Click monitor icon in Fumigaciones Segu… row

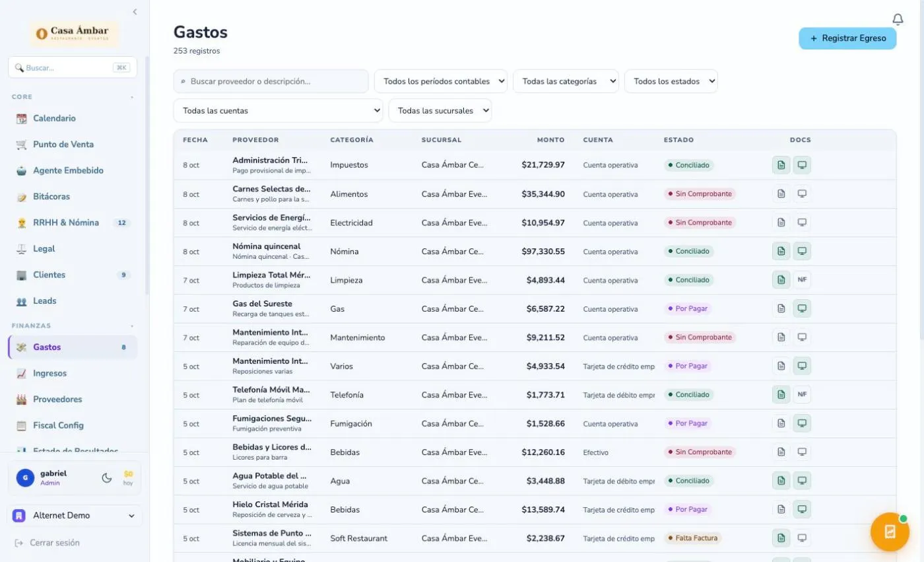[802, 423]
